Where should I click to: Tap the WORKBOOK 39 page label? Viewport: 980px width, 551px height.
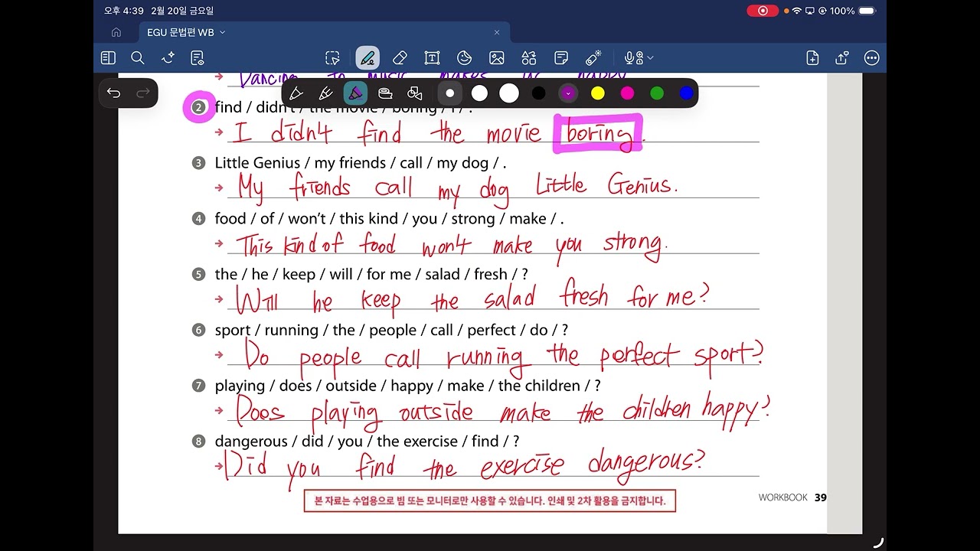click(x=792, y=497)
